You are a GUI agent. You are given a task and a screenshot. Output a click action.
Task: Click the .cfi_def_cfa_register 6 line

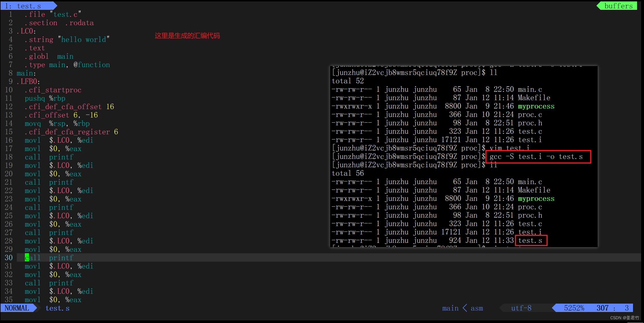[71, 132]
